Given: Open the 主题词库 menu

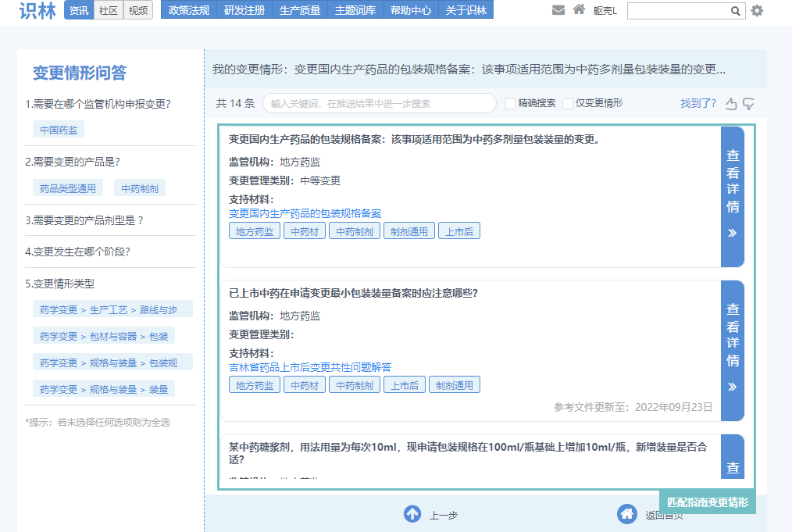Looking at the screenshot, I should (x=355, y=10).
